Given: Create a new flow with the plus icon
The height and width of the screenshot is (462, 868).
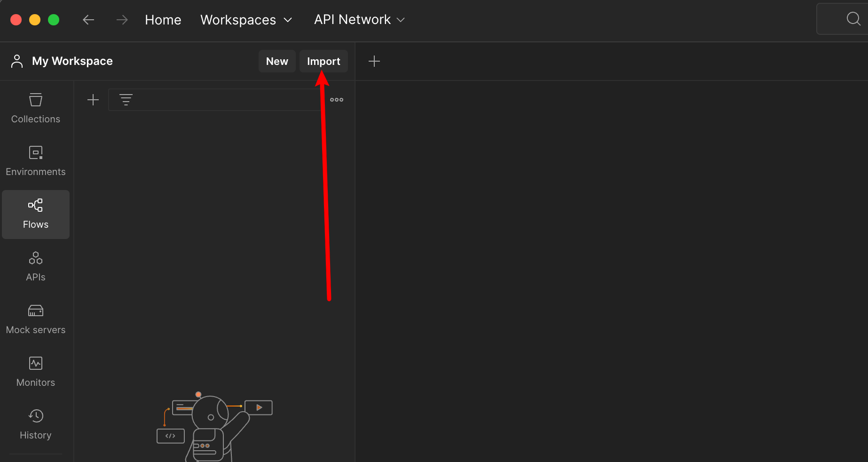Looking at the screenshot, I should coord(93,99).
